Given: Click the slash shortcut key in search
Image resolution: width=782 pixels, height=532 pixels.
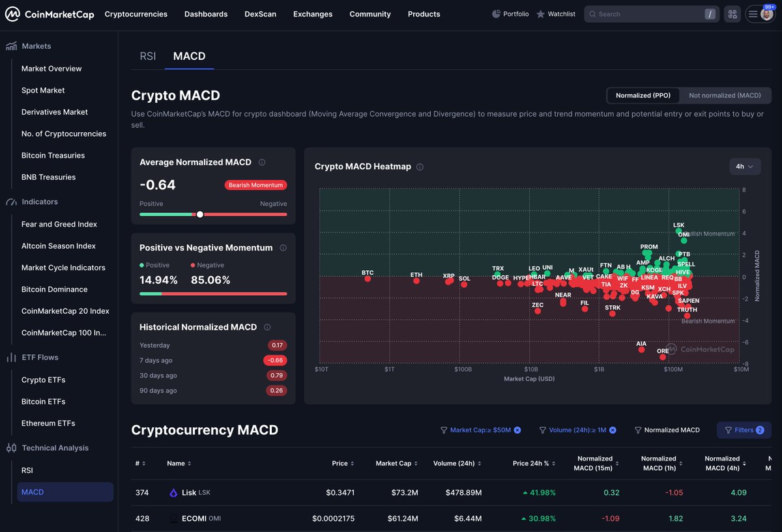Looking at the screenshot, I should tap(709, 14).
